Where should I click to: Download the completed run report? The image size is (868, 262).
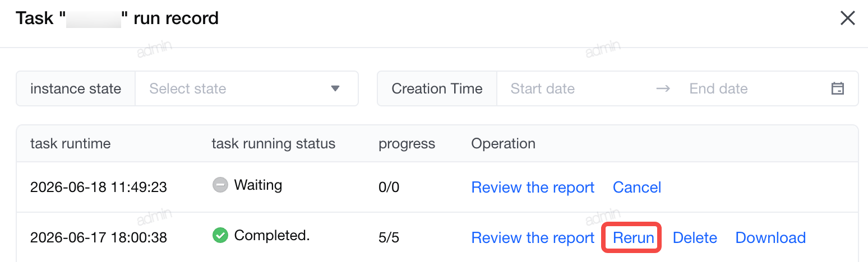pos(770,237)
